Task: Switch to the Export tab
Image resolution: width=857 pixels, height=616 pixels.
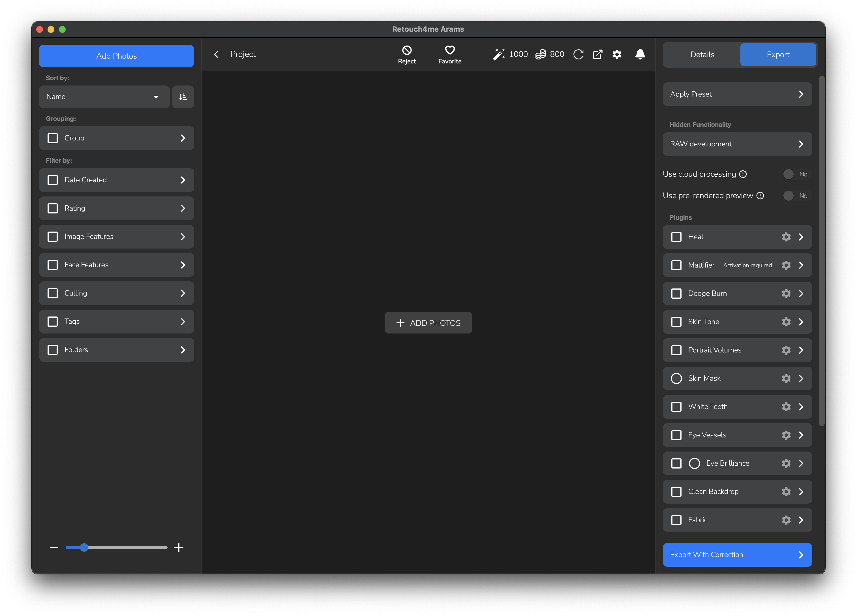Action: click(x=778, y=55)
